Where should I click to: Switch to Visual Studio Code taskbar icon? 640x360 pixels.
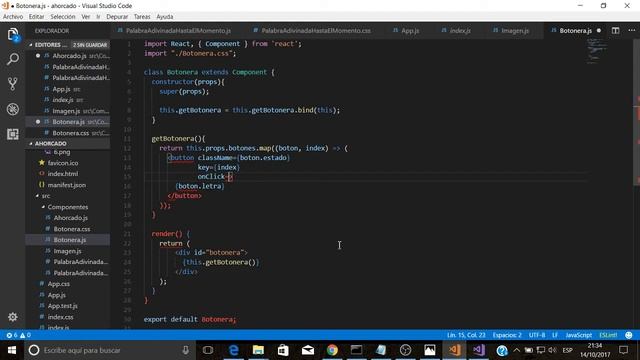coord(454,350)
